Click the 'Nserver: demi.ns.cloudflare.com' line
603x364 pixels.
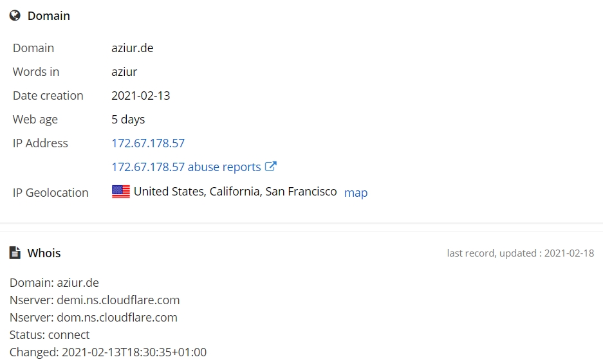pyautogui.click(x=95, y=300)
